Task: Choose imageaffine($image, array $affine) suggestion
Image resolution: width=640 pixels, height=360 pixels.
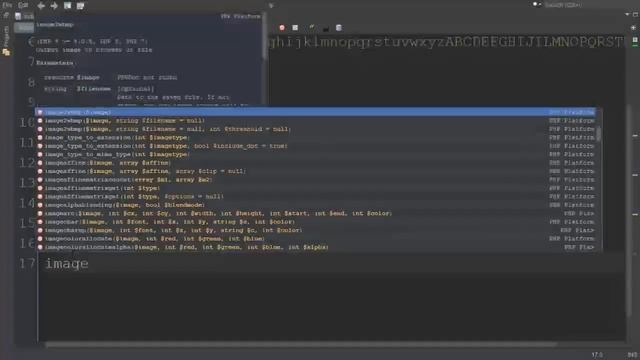Action: 315,163
